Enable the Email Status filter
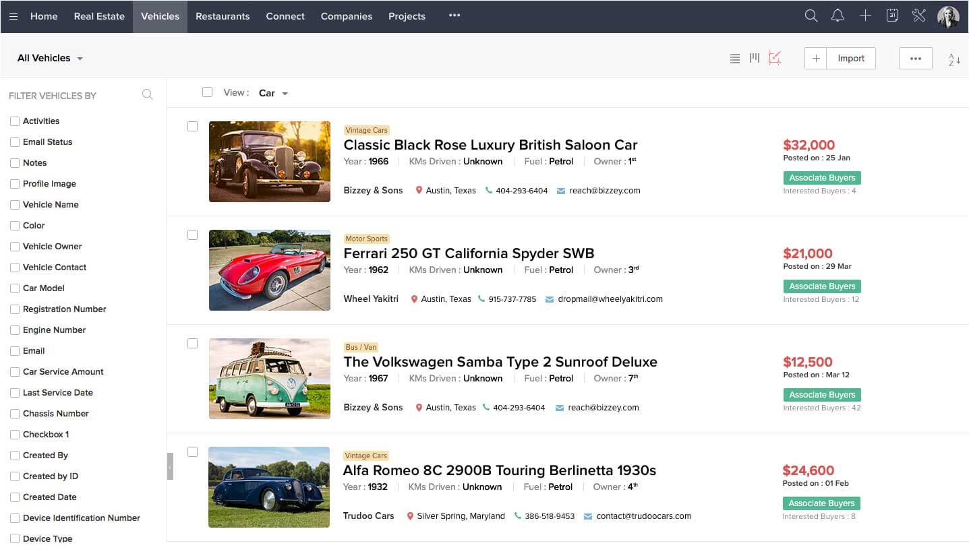The height and width of the screenshot is (560, 969). point(15,142)
